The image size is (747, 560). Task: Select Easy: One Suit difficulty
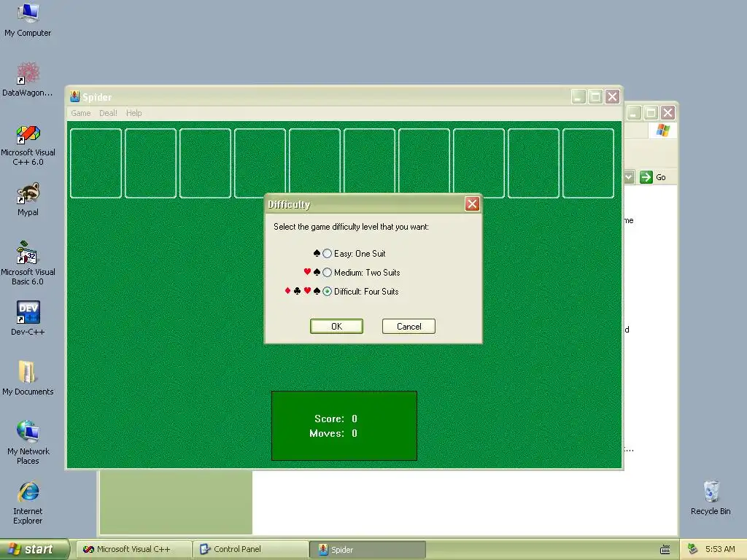[x=327, y=253]
